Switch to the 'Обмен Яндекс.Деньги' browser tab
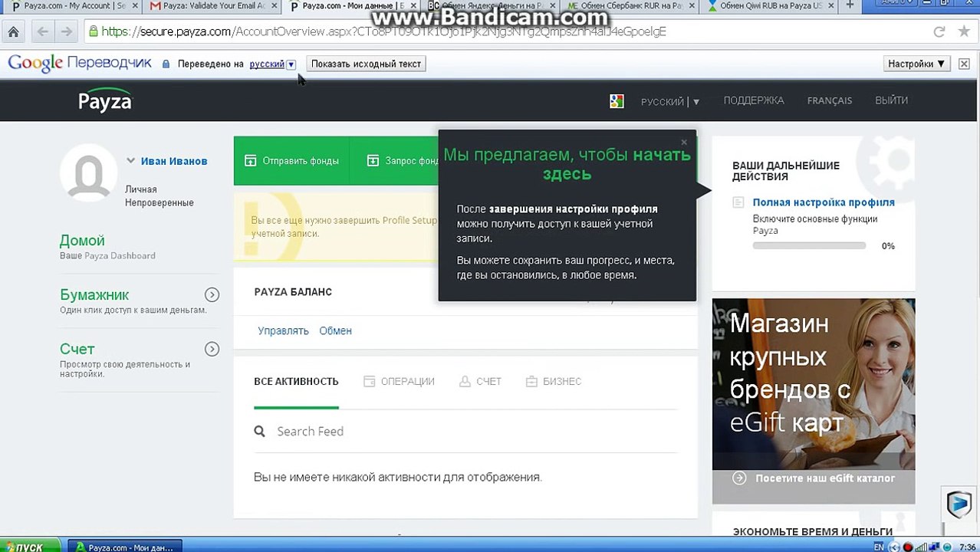The height and width of the screenshot is (552, 980). click(492, 6)
